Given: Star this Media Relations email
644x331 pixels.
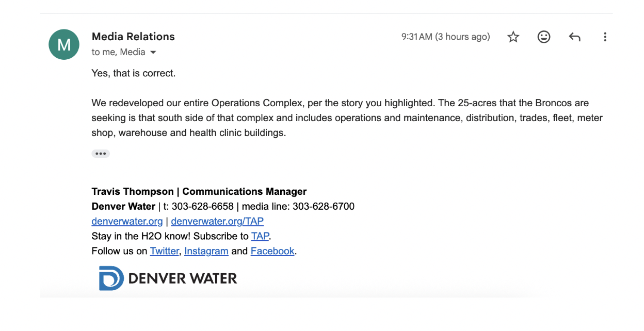Looking at the screenshot, I should pyautogui.click(x=513, y=37).
